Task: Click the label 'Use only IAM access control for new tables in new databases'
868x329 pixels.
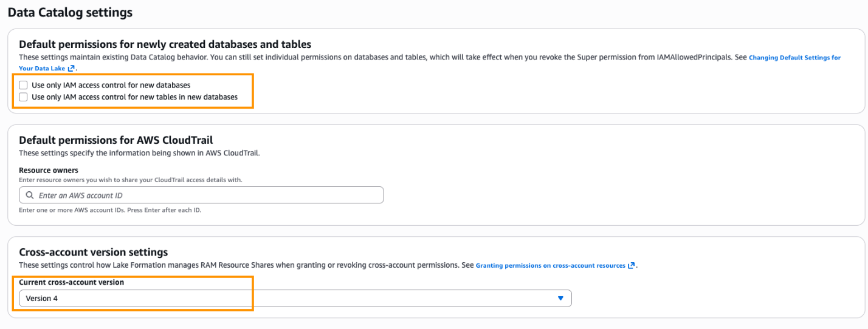Action: (x=134, y=97)
